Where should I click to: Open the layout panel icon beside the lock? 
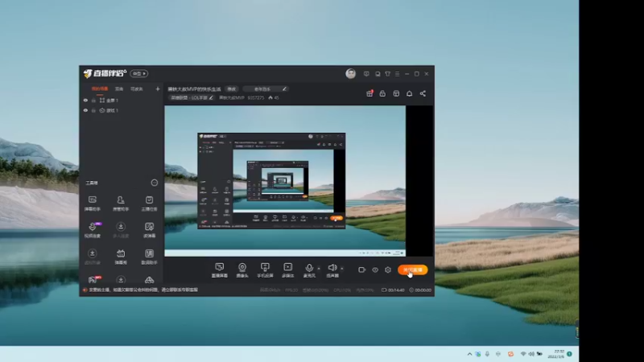(396, 93)
